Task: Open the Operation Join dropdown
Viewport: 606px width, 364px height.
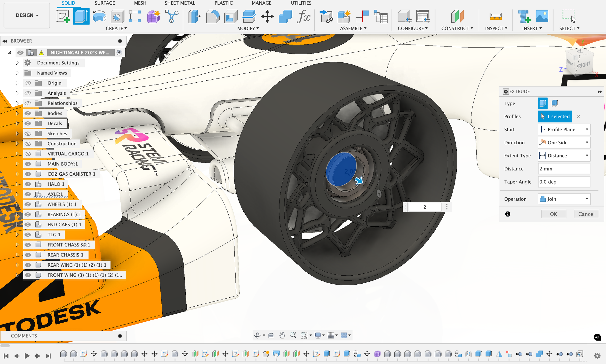Action: (x=564, y=199)
